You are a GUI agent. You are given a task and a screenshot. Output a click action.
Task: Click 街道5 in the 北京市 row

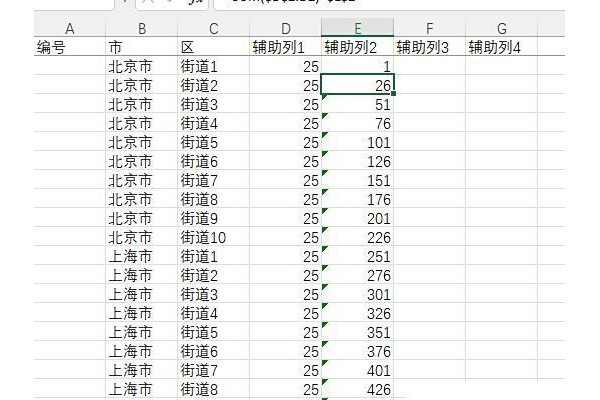pos(214,142)
